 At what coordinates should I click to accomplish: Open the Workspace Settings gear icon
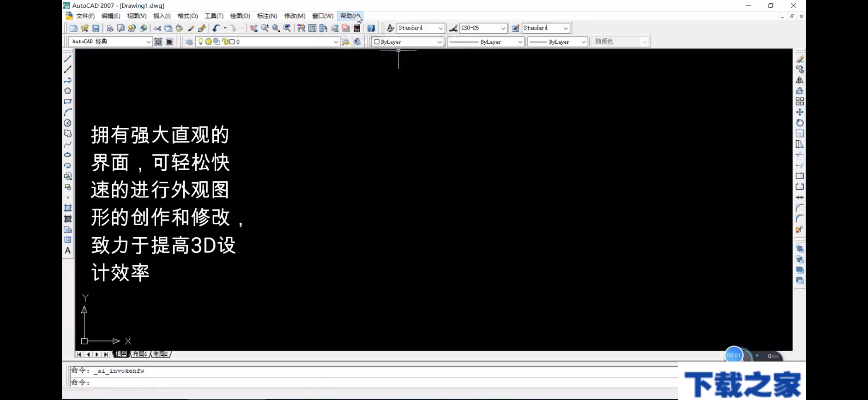pyautogui.click(x=158, y=42)
